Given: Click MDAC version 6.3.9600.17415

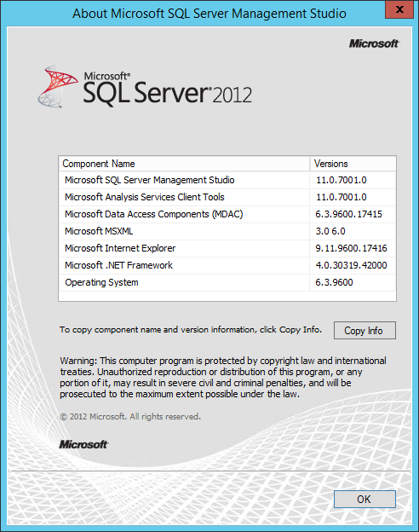Looking at the screenshot, I should (348, 214).
